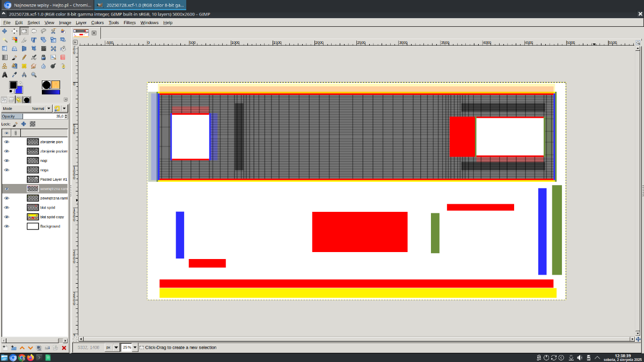
Task: Open the layer Mode dropdown
Action: point(49,108)
